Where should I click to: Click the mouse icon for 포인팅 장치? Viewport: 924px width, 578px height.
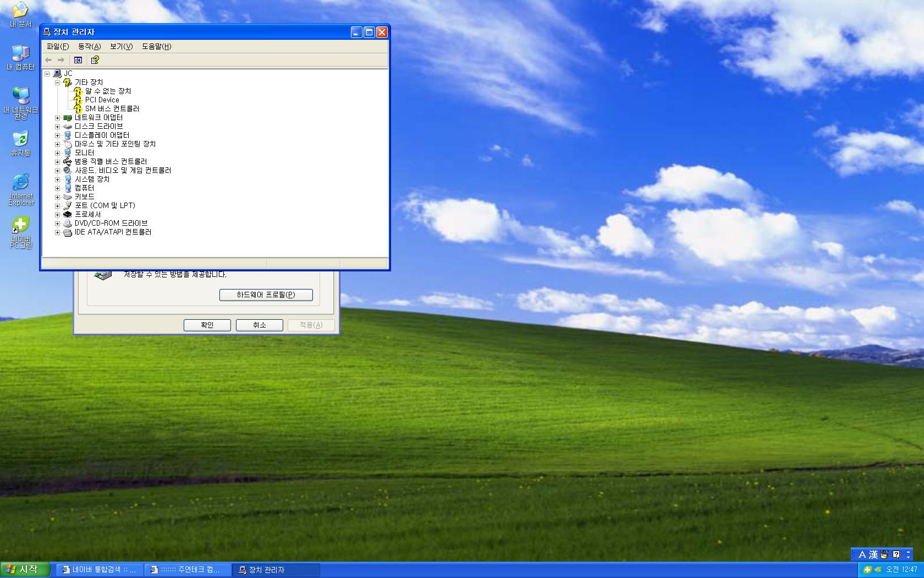click(68, 144)
